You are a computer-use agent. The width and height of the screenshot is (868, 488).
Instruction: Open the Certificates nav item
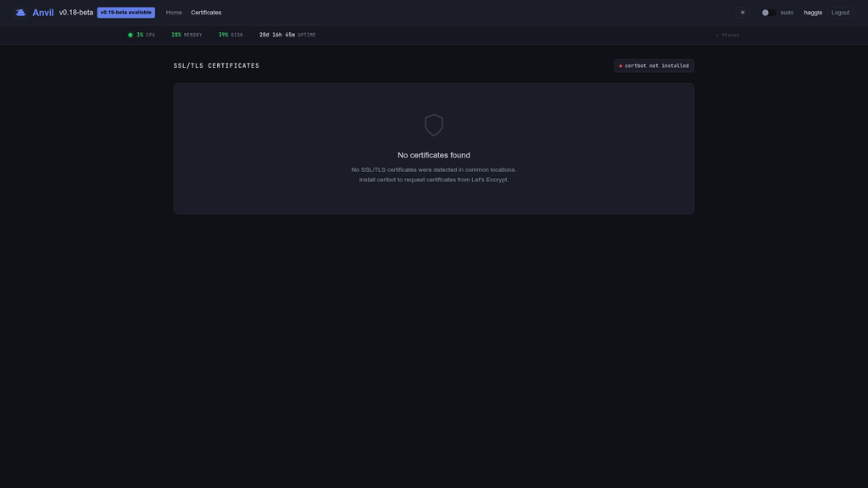(x=206, y=12)
